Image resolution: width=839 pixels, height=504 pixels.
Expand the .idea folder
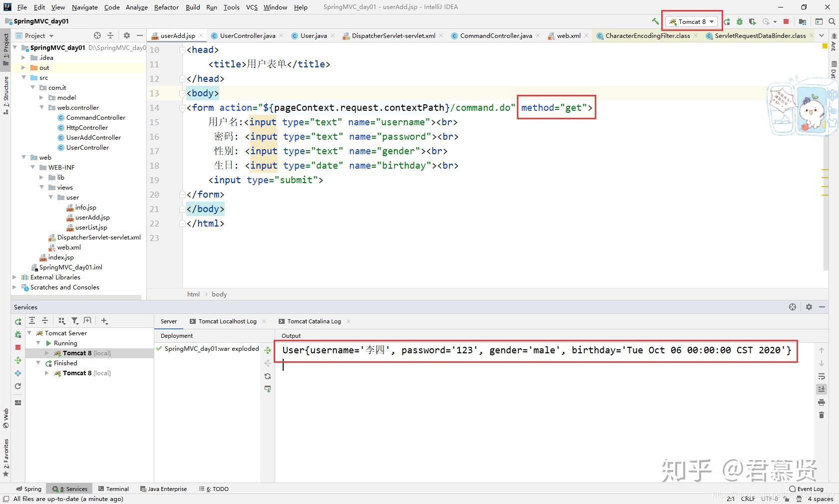tap(23, 58)
